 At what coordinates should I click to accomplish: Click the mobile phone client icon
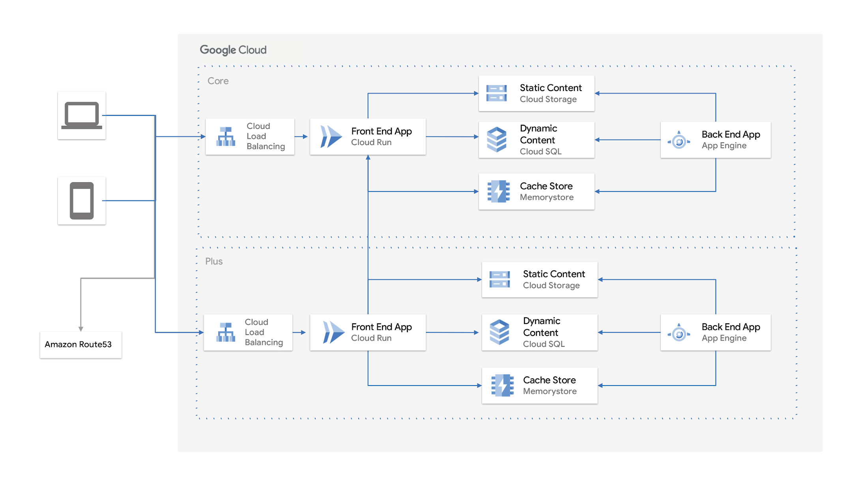(82, 201)
